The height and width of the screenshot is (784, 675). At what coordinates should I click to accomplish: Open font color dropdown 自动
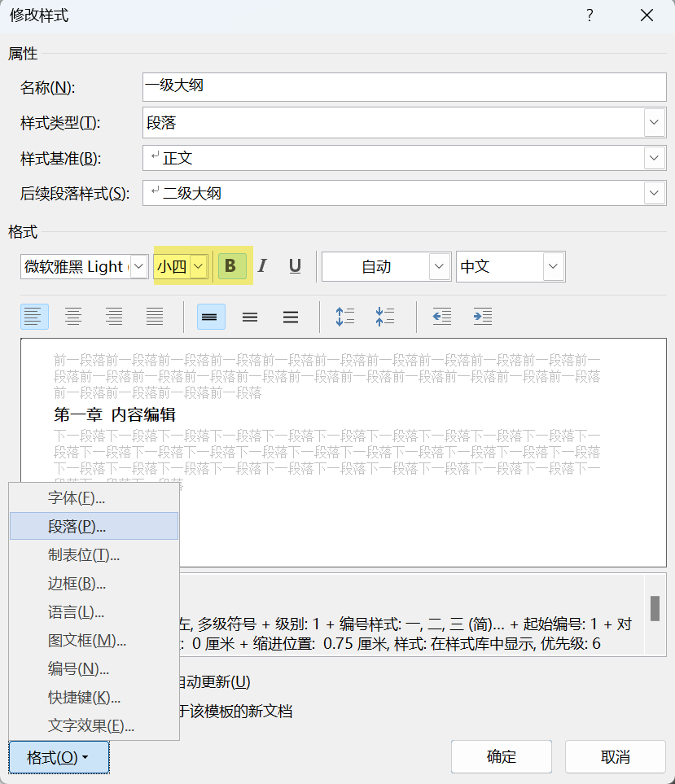point(439,266)
